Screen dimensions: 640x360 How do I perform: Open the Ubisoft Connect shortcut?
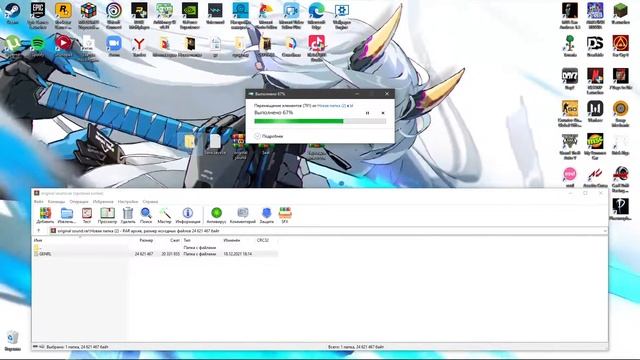coord(113,15)
